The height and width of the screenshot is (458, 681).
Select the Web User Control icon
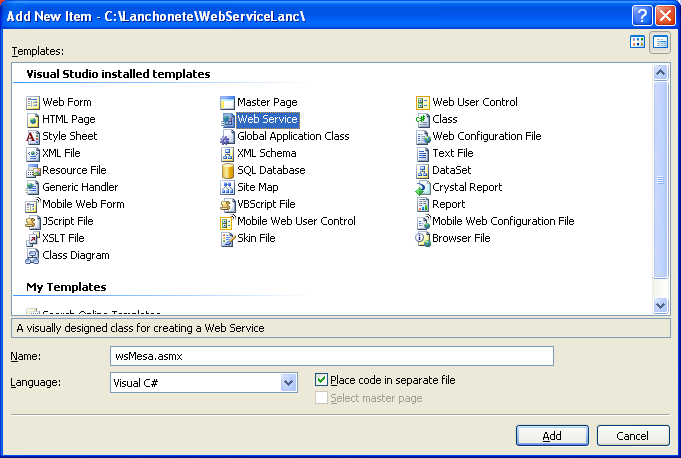tap(423, 103)
